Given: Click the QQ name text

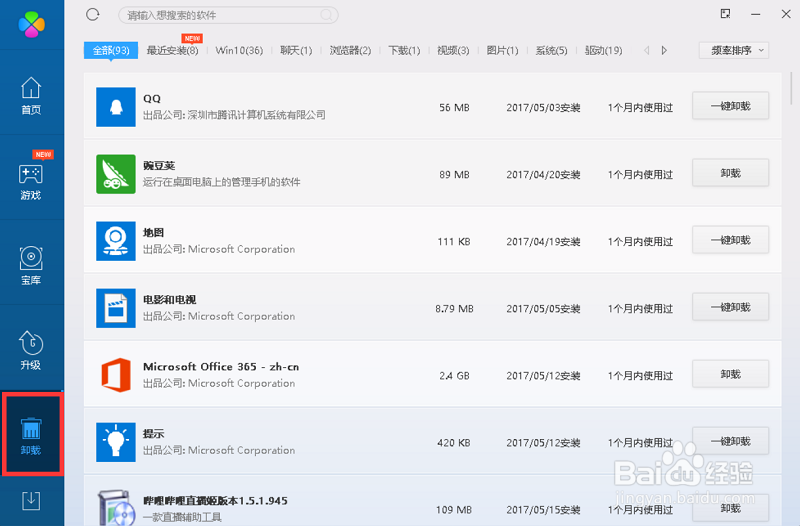Looking at the screenshot, I should coord(152,98).
